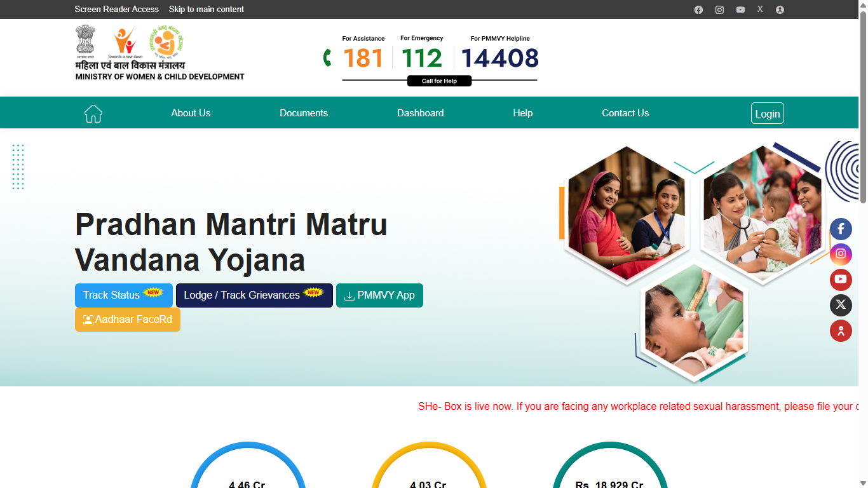Open YouTube round button in floating sidebar
868x488 pixels.
(841, 280)
